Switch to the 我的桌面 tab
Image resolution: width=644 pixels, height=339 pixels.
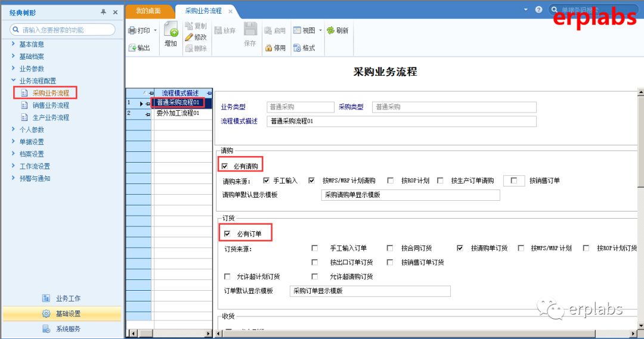(148, 11)
